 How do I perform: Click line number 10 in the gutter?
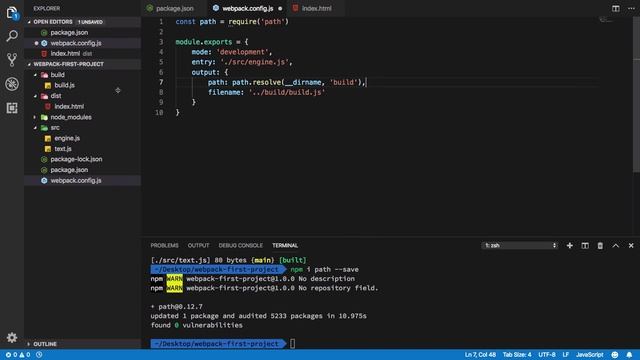(159, 113)
